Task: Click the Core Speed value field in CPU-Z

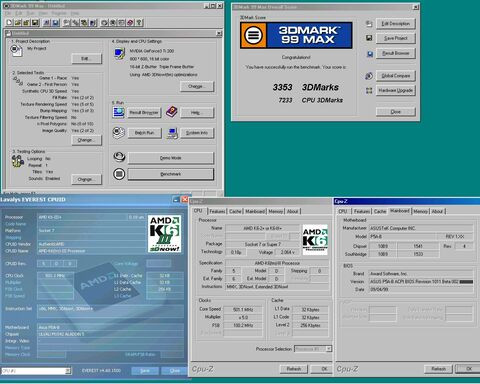Action: [243, 309]
